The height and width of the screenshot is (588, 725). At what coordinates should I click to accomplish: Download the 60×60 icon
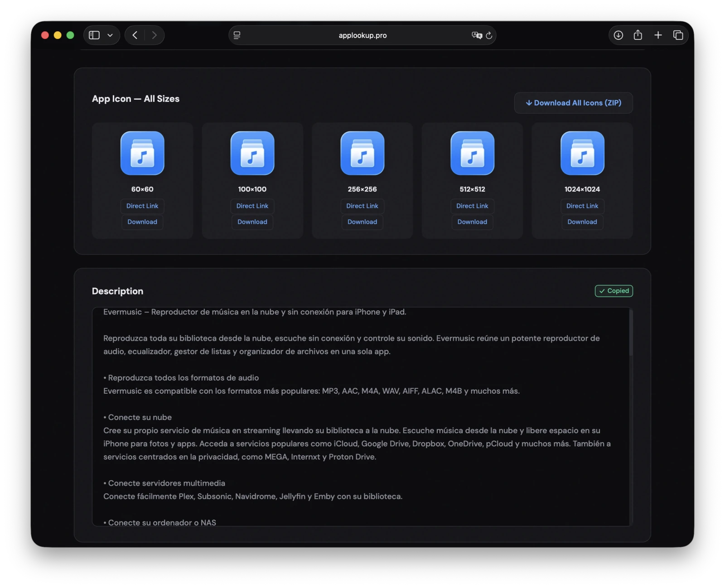[x=142, y=222]
